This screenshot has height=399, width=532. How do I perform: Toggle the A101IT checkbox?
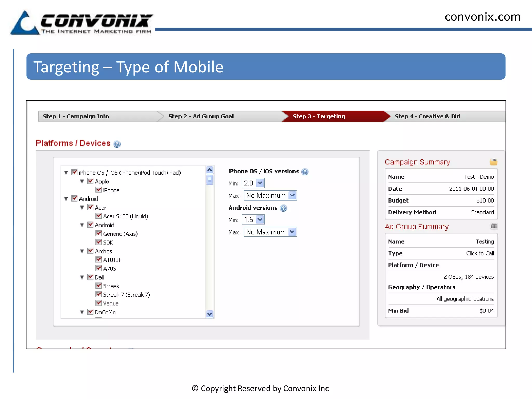click(x=98, y=260)
